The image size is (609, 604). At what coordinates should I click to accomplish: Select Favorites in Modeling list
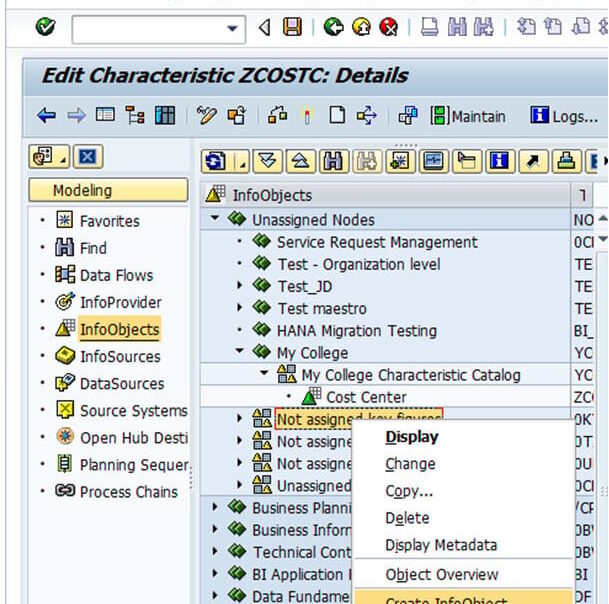tap(110, 221)
